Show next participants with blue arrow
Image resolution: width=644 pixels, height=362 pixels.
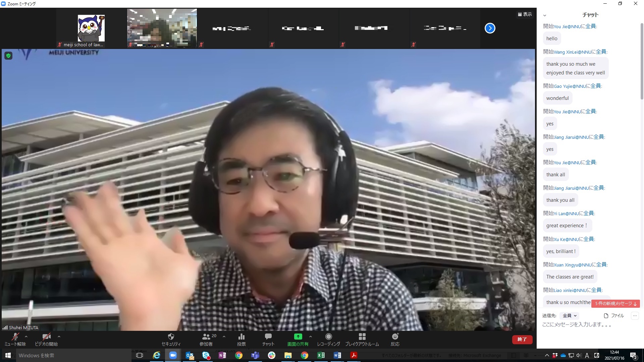[x=490, y=28]
